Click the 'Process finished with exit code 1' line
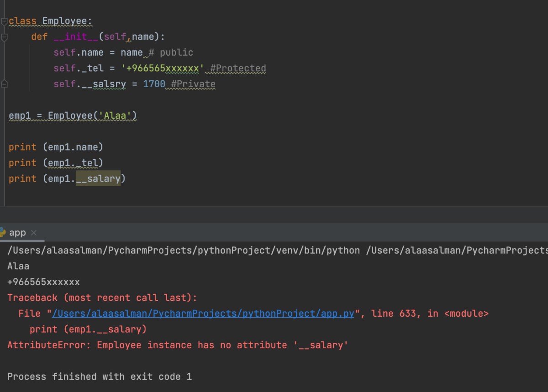 (x=100, y=376)
